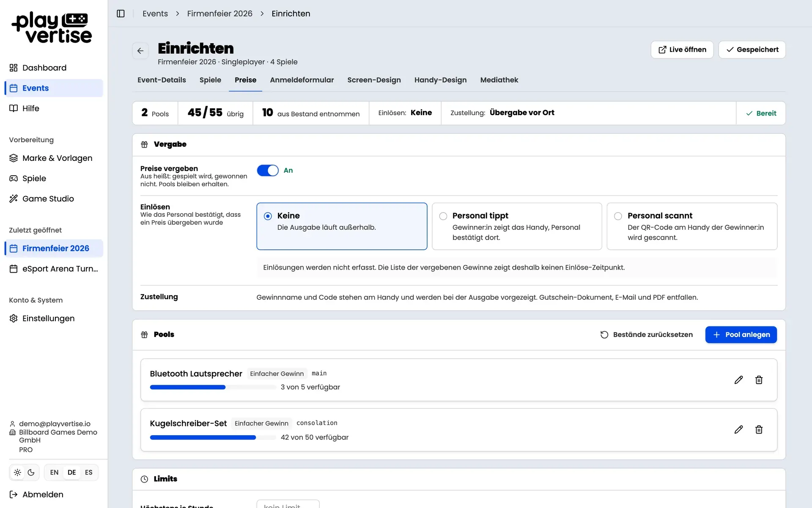Open Dashboard from the sidebar

54,68
